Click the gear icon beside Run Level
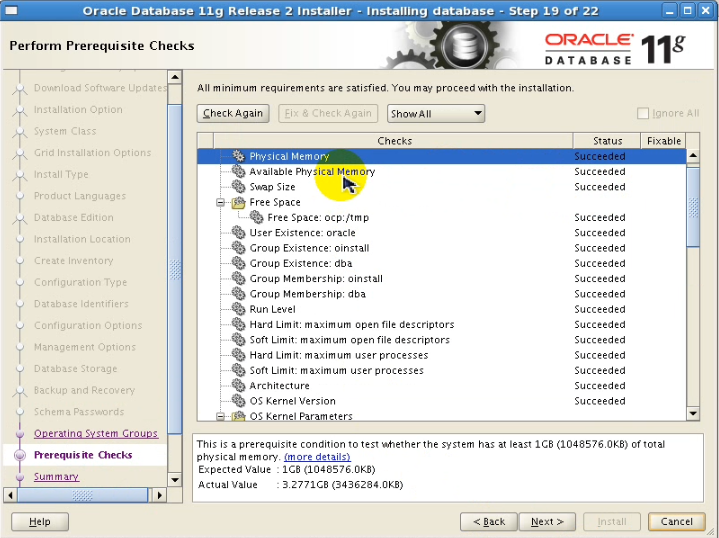 coord(238,309)
